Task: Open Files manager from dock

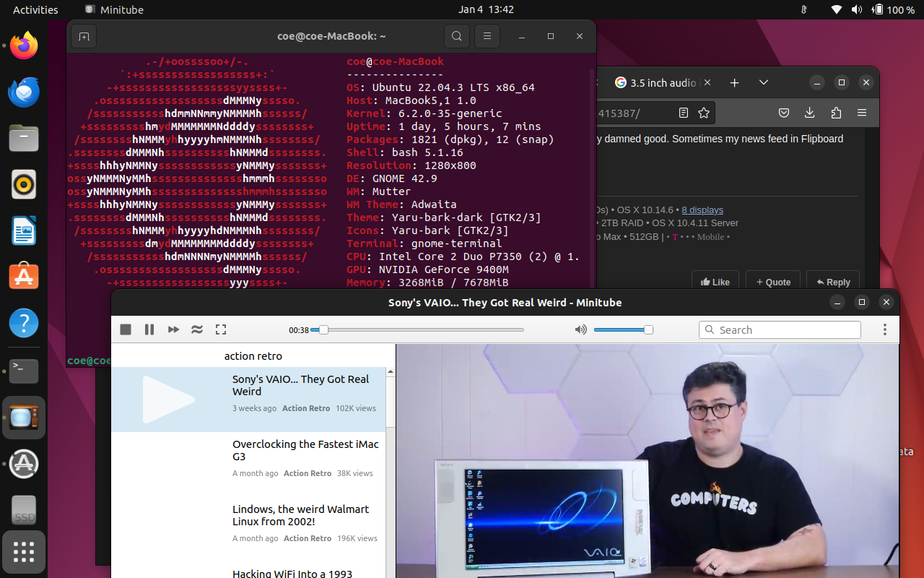Action: point(24,139)
